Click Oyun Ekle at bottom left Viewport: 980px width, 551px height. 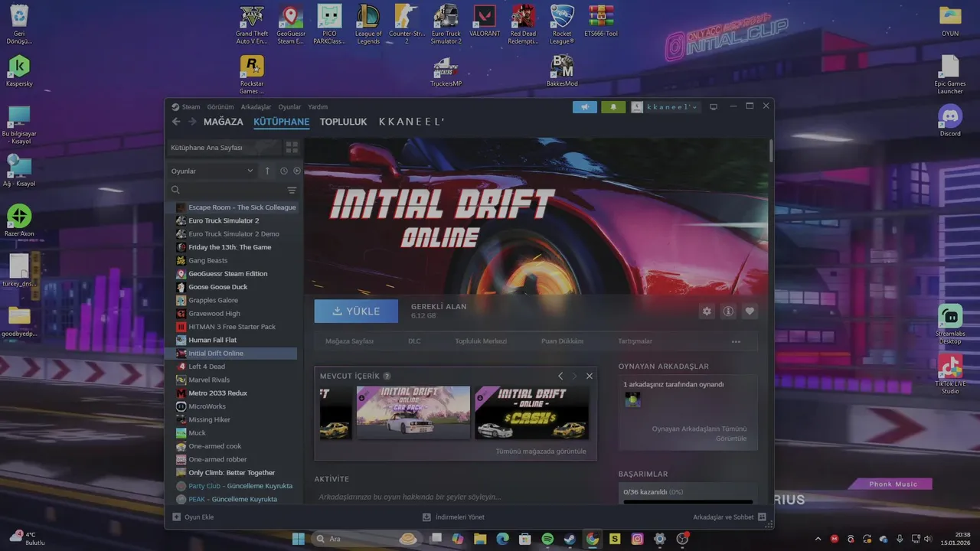193,517
